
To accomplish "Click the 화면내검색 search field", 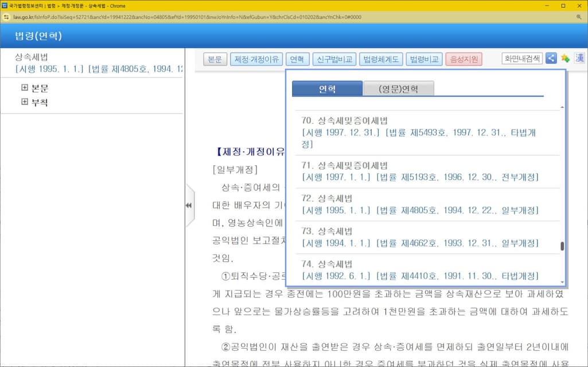I will pos(521,58).
